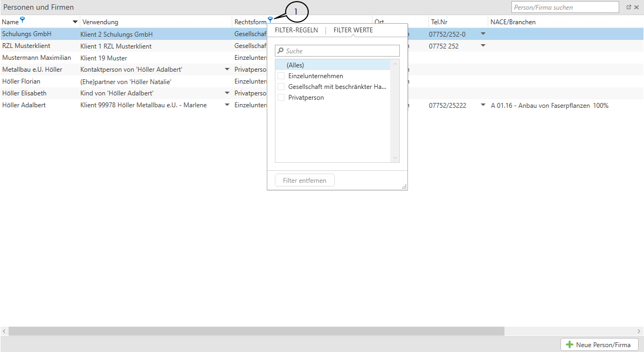
Task: Select the FILTER WERTE tab
Action: tap(353, 30)
